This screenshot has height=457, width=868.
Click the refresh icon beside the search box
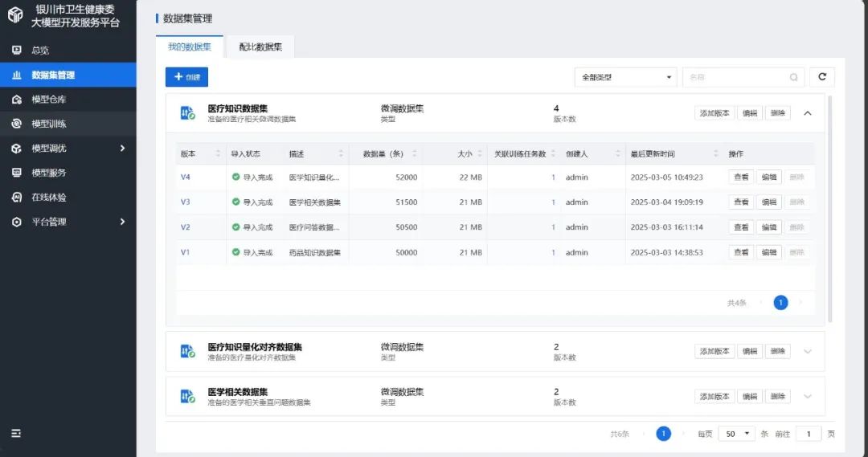point(821,77)
